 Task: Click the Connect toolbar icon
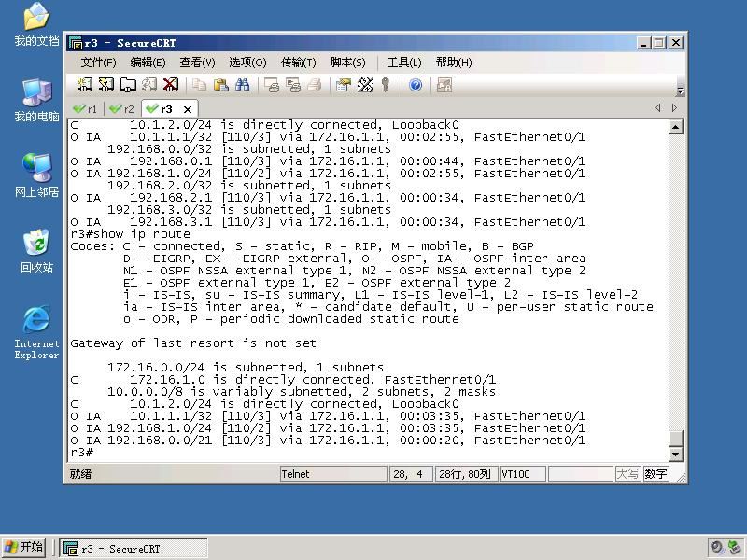point(84,85)
